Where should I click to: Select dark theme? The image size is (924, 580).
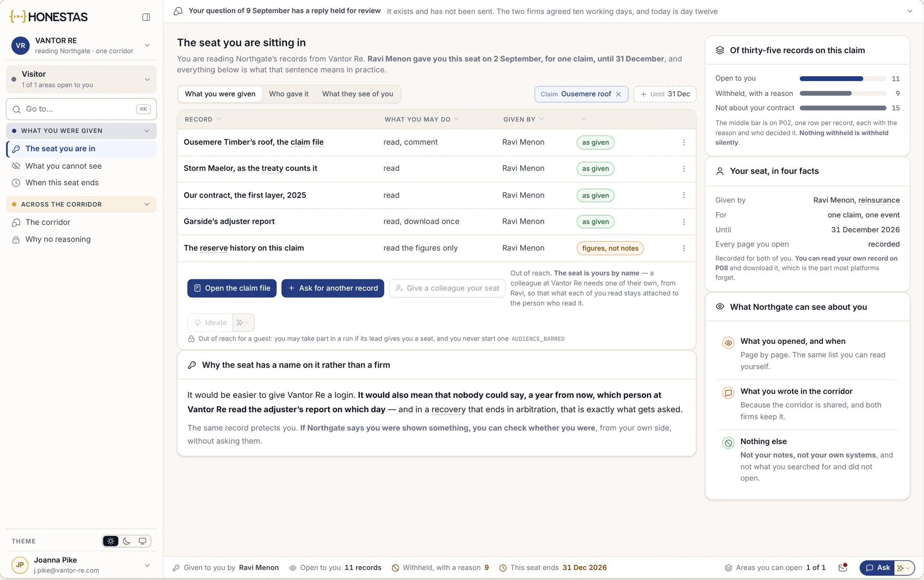point(127,541)
